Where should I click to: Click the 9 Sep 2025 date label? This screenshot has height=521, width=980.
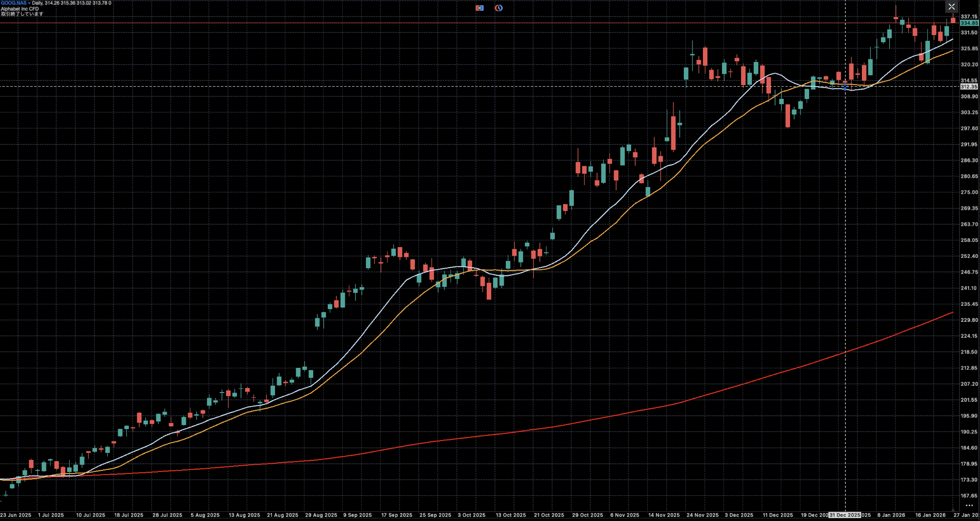(357, 515)
